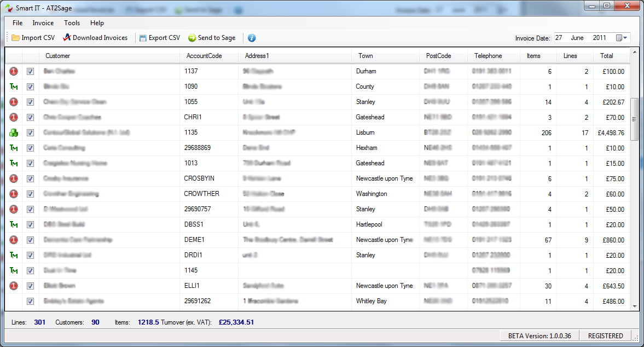Click the green blocks icon for account 1135

(x=14, y=132)
